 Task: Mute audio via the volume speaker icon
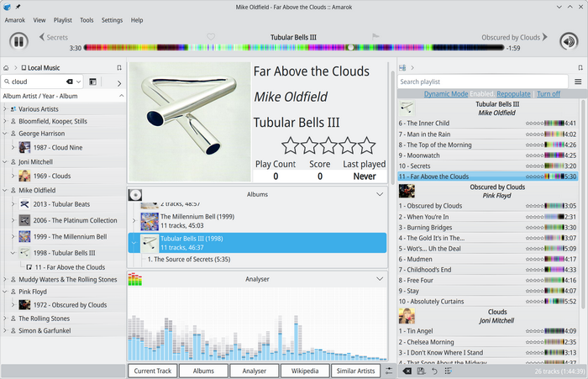coord(569,41)
